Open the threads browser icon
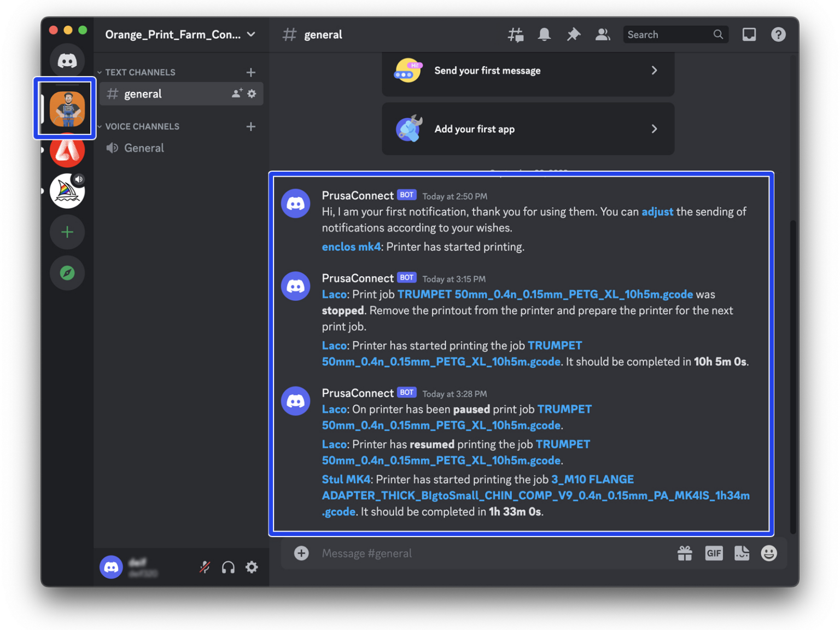Image resolution: width=840 pixels, height=630 pixels. [x=515, y=34]
